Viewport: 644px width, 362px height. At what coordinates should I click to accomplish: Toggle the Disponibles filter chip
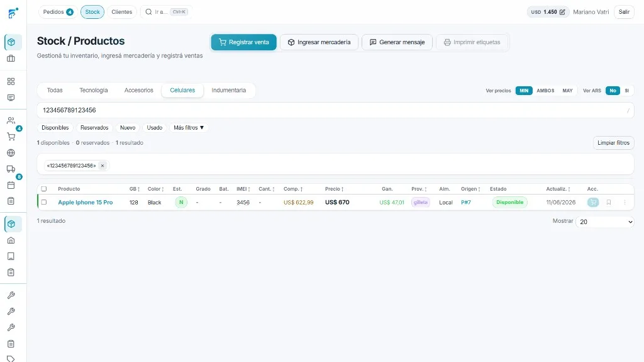pos(55,128)
